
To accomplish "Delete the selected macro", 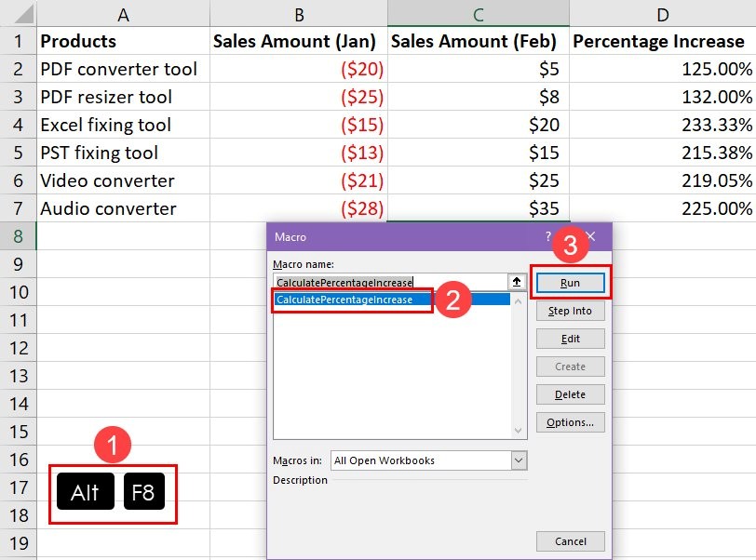I will (570, 394).
